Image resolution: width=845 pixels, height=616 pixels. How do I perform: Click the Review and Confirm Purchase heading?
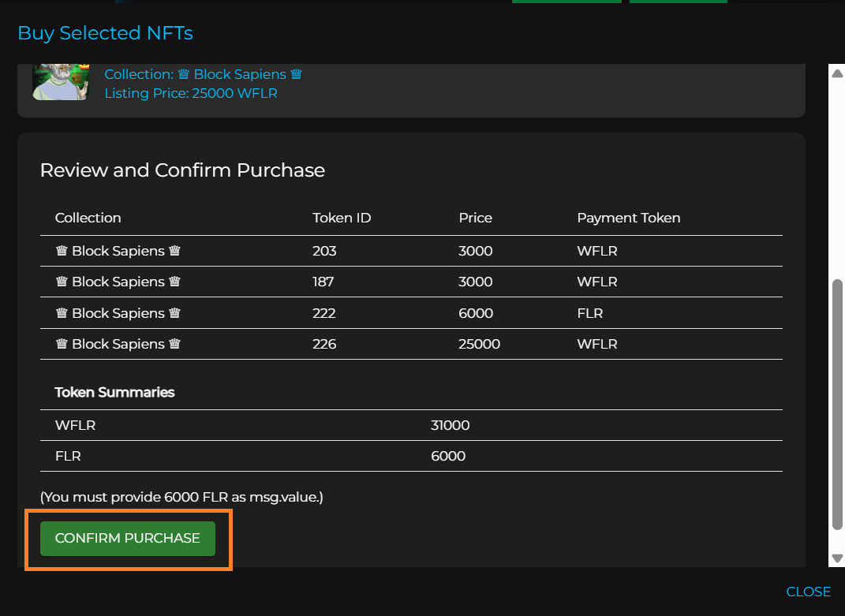tap(182, 170)
